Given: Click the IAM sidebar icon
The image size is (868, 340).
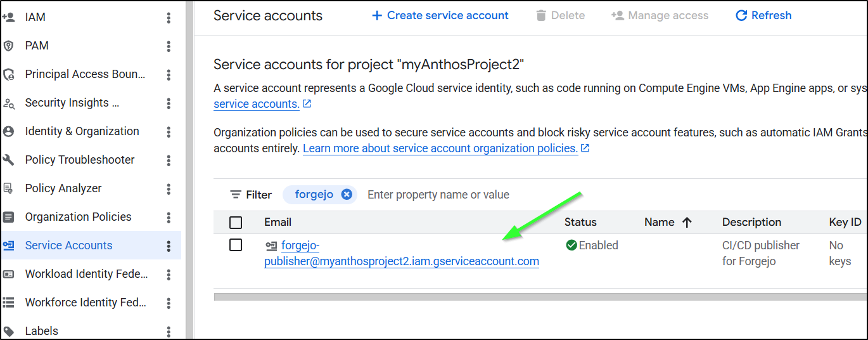Looking at the screenshot, I should 9,17.
